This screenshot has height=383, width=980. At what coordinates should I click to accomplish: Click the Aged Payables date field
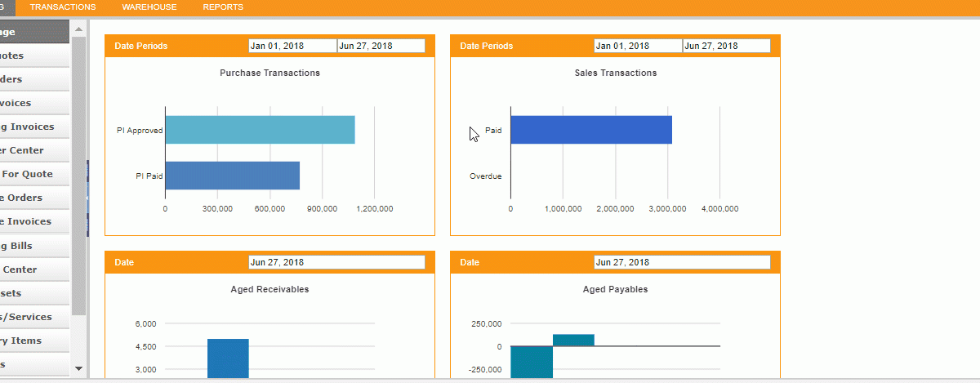click(683, 262)
